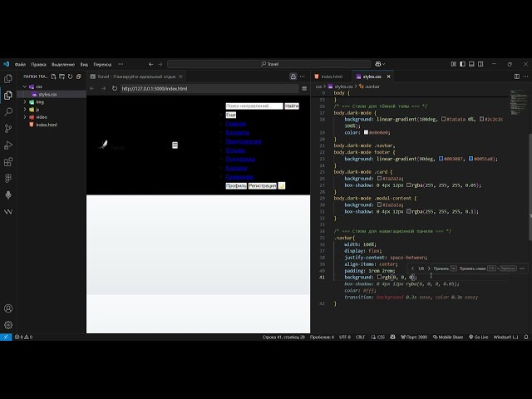Click the remote window indicator in status bar
The image size is (532, 399).
[6, 337]
